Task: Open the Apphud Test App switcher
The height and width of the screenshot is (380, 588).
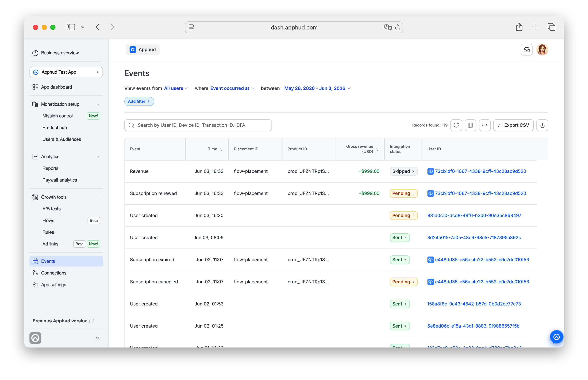Action: click(x=66, y=72)
